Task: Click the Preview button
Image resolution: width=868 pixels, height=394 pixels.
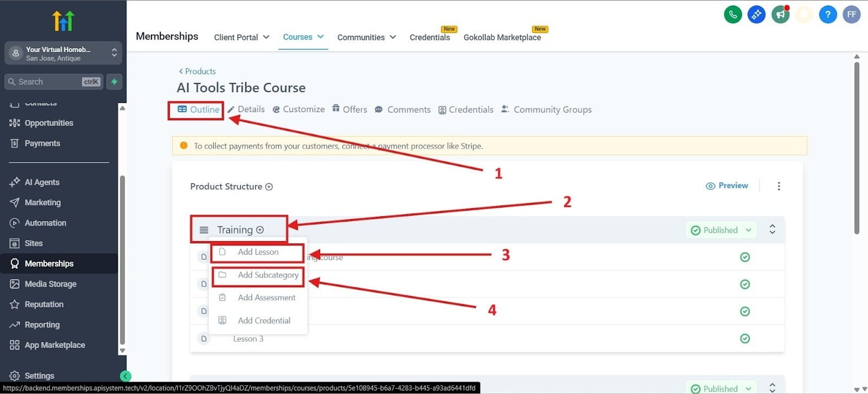Action: click(727, 186)
